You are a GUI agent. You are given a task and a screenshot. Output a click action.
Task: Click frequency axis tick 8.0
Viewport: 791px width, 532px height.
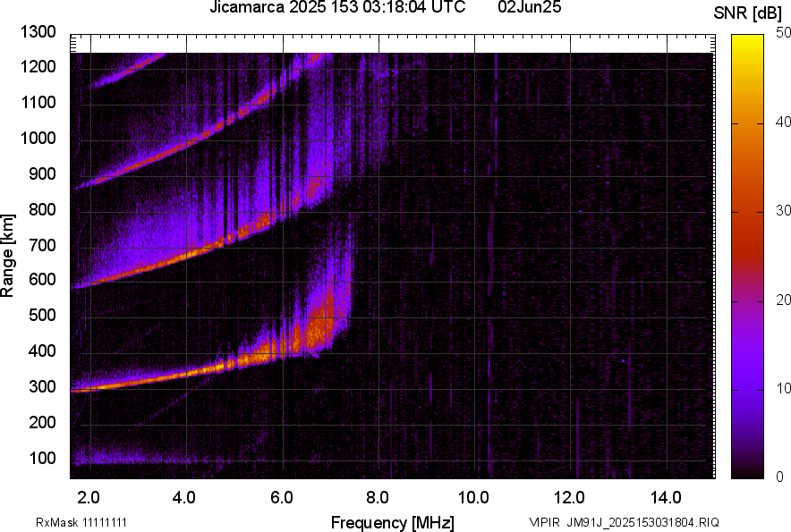click(x=377, y=498)
